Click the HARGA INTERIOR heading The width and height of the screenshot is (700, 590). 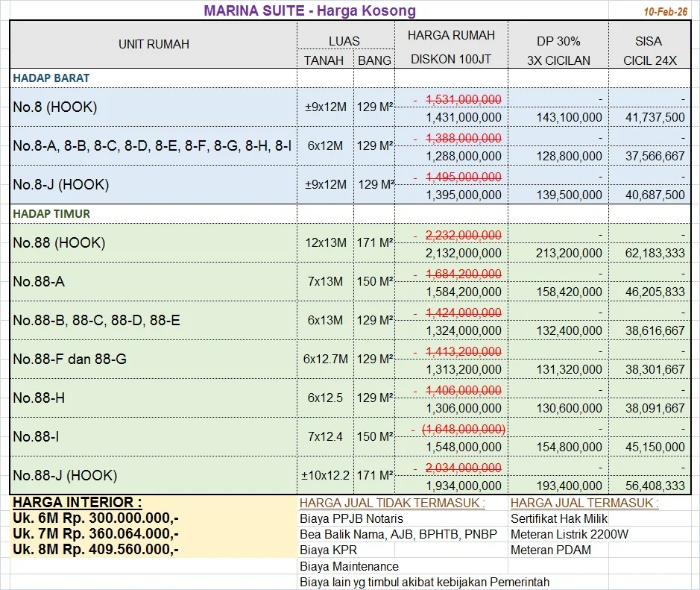coord(78,503)
